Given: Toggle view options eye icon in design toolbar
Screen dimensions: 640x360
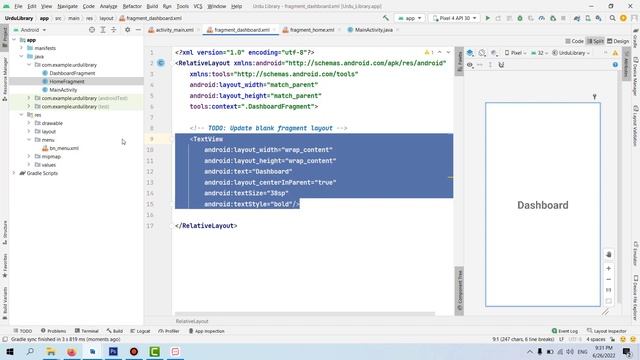Looking at the screenshot, I should (x=470, y=65).
